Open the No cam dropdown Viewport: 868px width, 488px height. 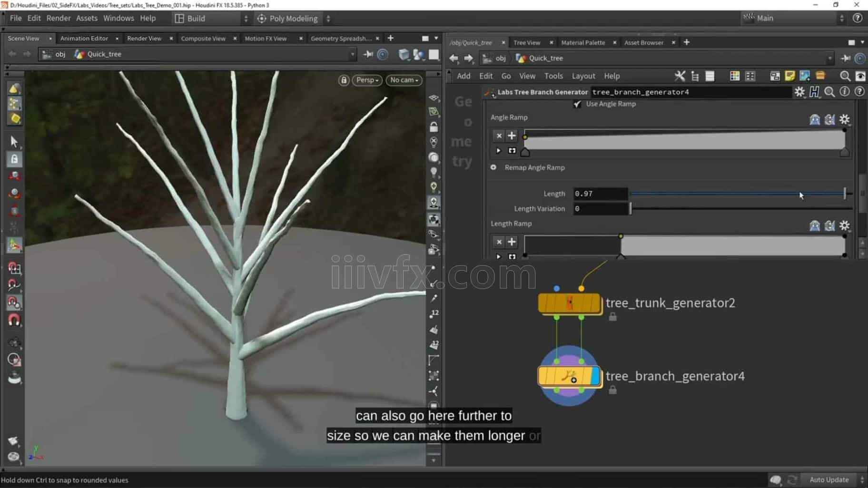point(403,80)
